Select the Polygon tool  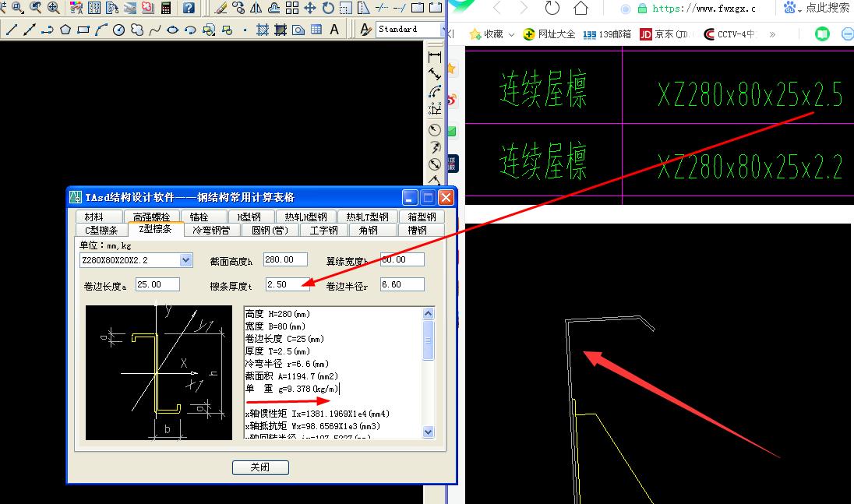65,30
